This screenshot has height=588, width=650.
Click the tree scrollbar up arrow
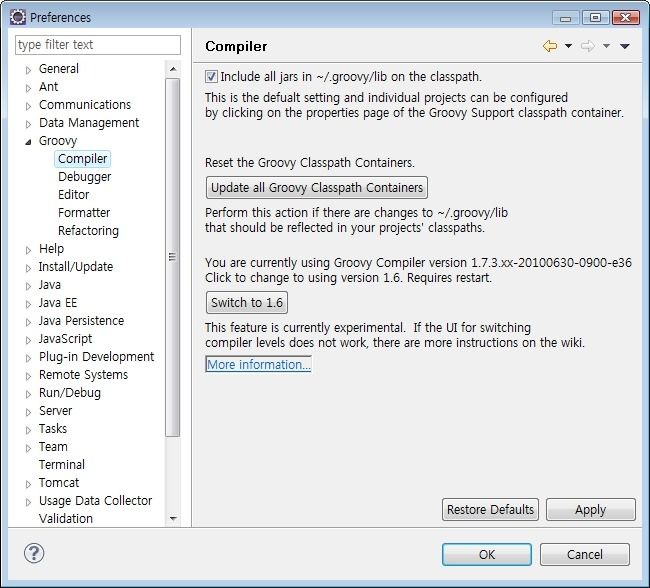pos(173,69)
